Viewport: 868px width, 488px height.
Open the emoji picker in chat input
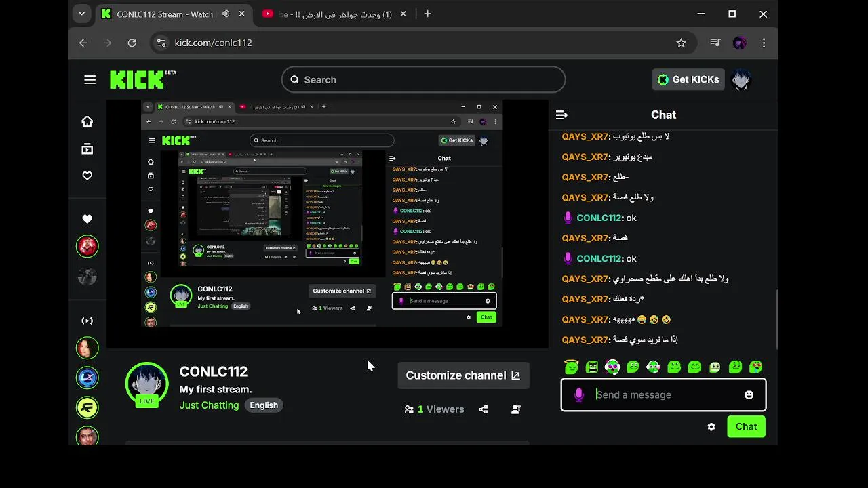749,394
